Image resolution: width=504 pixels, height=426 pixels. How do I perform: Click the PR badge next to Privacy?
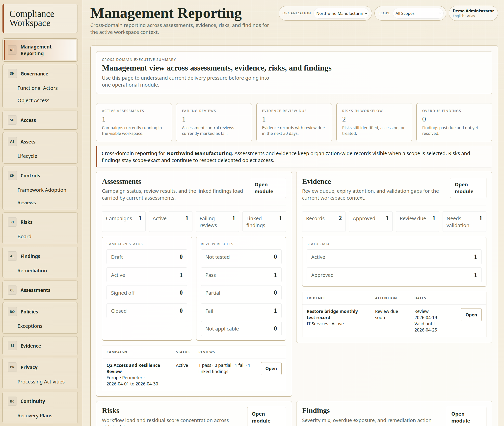tap(12, 367)
